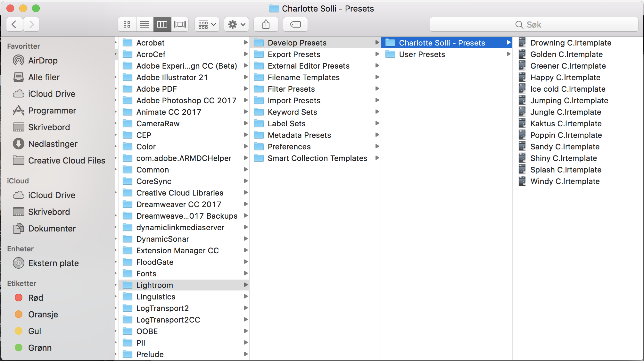
Task: Select the Gul tag
Action: (35, 331)
